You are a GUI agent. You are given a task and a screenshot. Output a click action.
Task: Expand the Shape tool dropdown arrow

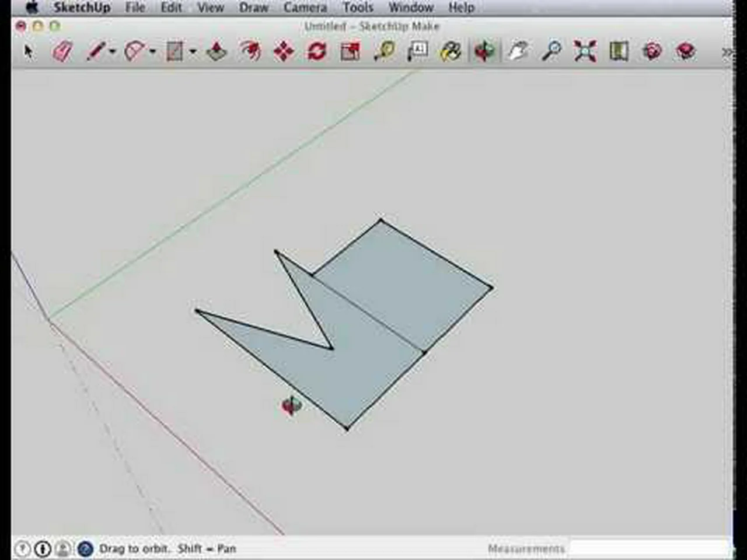click(x=193, y=51)
